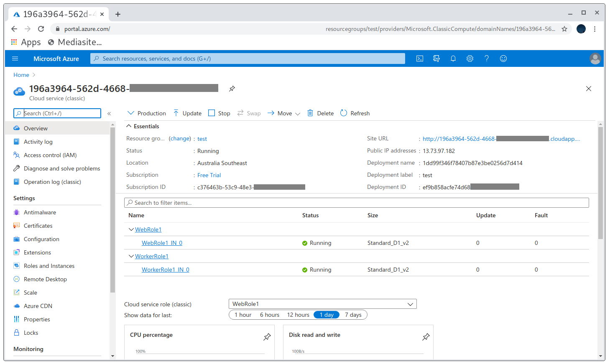Pin the CPU percentage chart
Viewport: 610px width, 364px height.
(x=267, y=337)
